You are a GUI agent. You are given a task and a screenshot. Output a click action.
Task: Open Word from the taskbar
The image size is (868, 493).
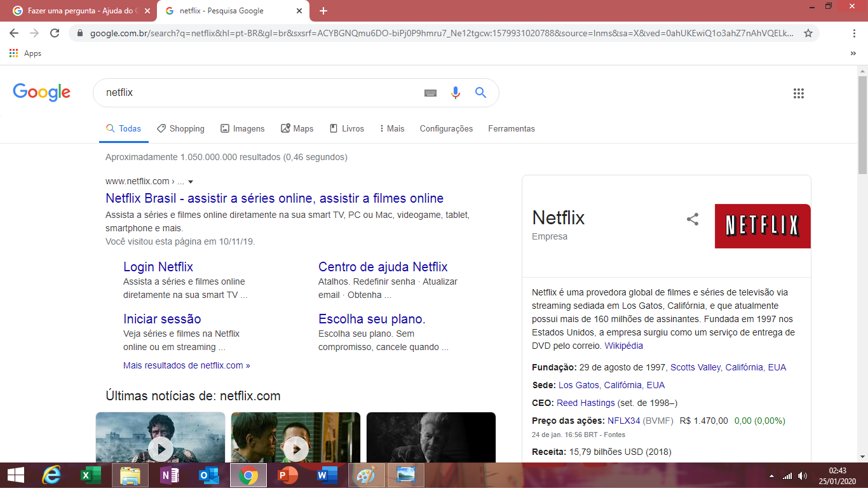pos(327,475)
